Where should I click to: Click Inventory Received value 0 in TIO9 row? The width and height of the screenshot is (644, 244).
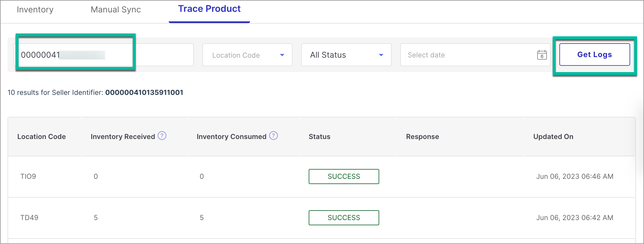pyautogui.click(x=96, y=176)
